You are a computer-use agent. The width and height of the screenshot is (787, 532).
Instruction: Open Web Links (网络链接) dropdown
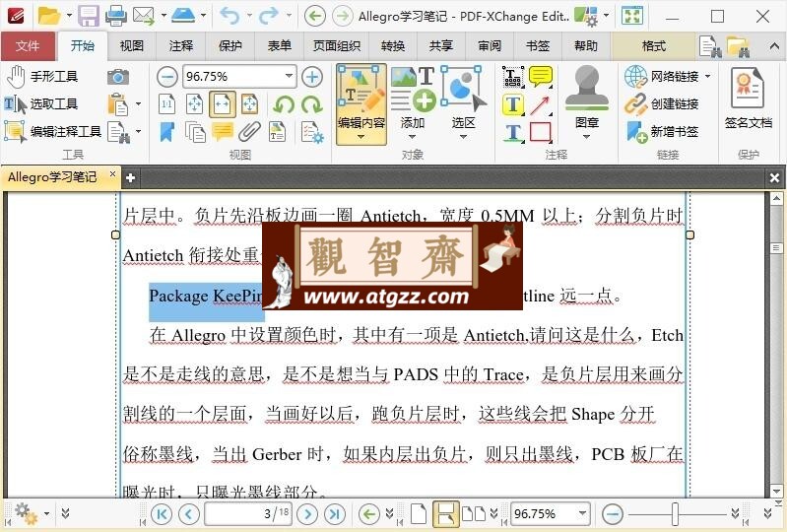click(707, 76)
